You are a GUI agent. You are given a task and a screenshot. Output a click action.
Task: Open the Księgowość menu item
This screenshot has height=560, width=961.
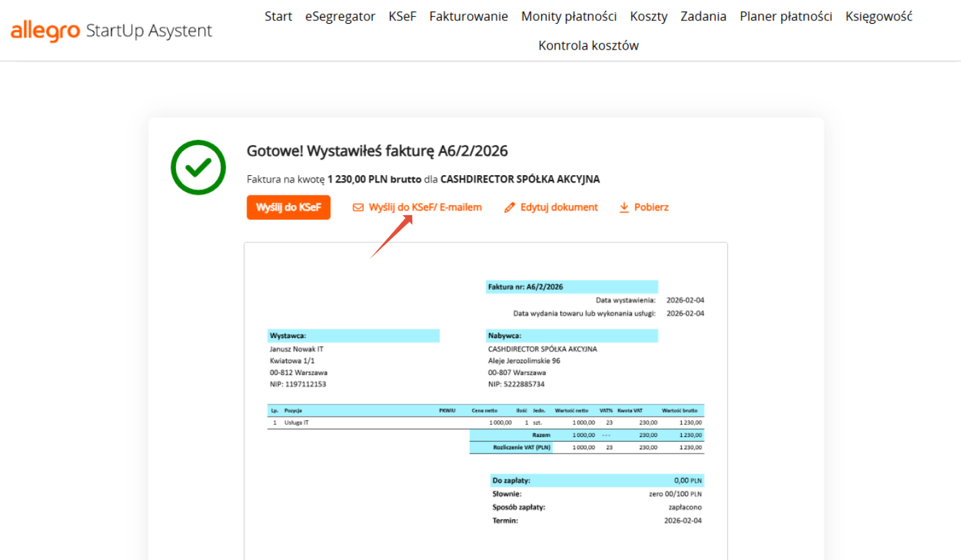pyautogui.click(x=879, y=16)
